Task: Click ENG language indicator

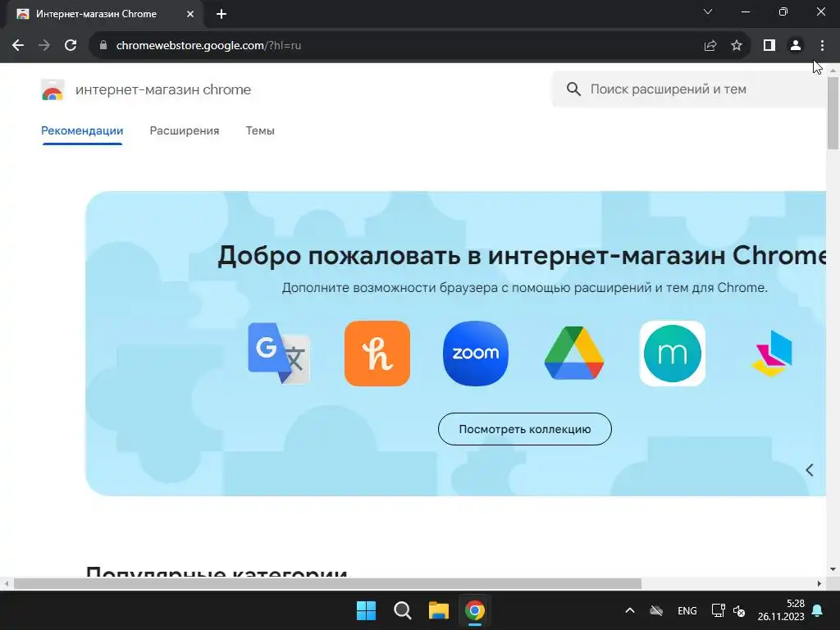Action: coord(687,610)
